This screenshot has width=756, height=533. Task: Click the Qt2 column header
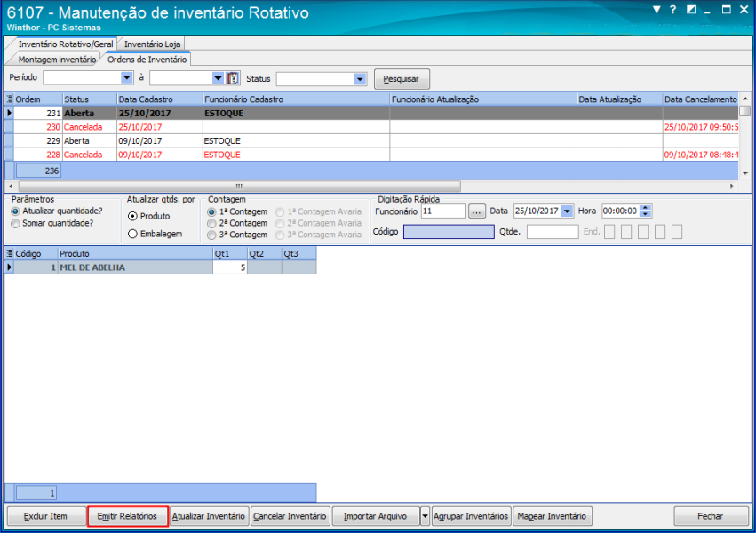click(x=265, y=253)
